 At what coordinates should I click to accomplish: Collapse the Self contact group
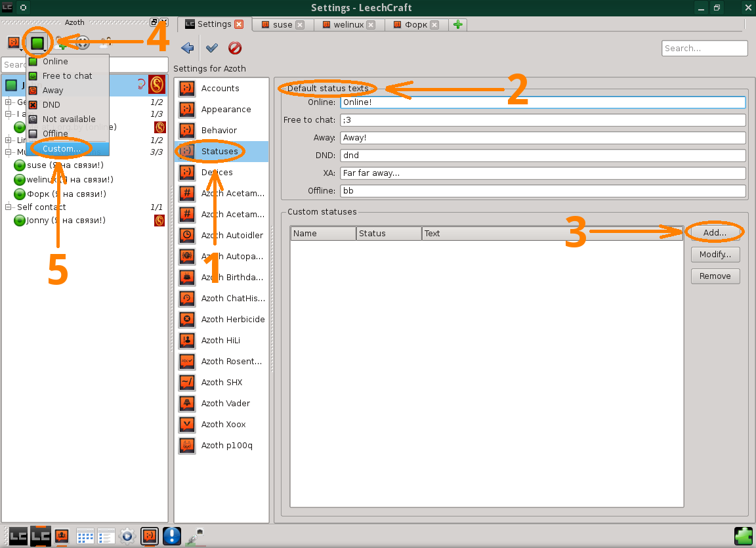pos(8,207)
